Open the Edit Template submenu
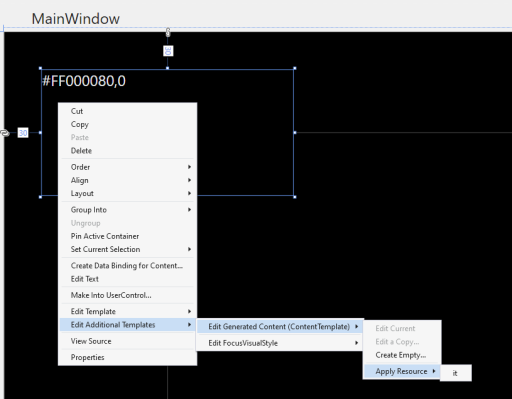 [127, 312]
